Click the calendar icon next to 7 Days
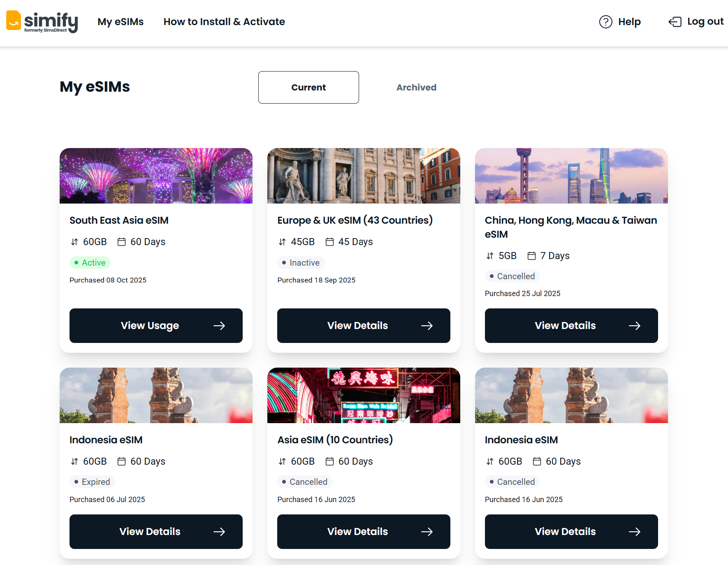 pos(531,256)
